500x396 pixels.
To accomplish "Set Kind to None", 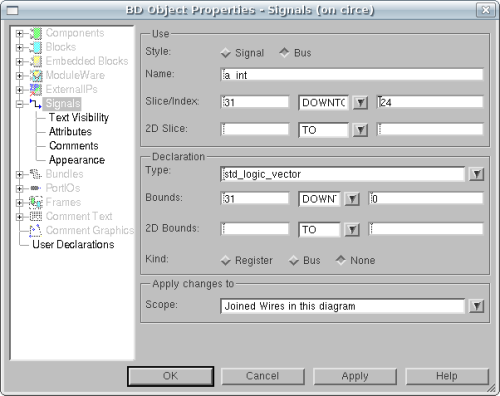I will tap(341, 260).
